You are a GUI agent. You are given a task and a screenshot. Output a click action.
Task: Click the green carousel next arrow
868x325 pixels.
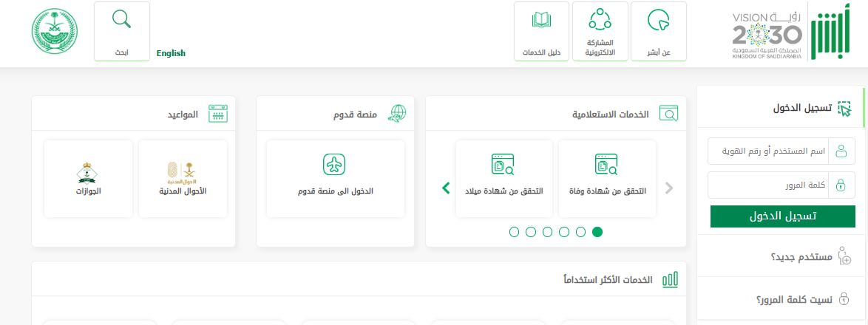tap(445, 188)
